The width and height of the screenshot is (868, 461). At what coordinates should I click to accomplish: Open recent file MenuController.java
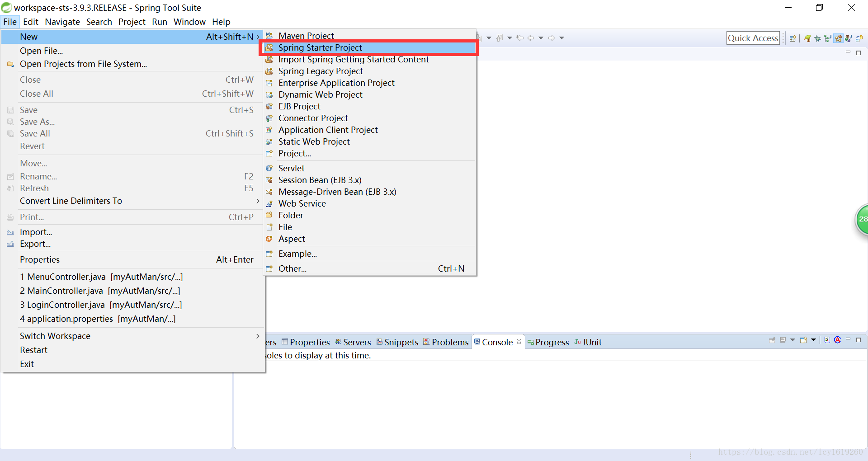tap(133, 277)
